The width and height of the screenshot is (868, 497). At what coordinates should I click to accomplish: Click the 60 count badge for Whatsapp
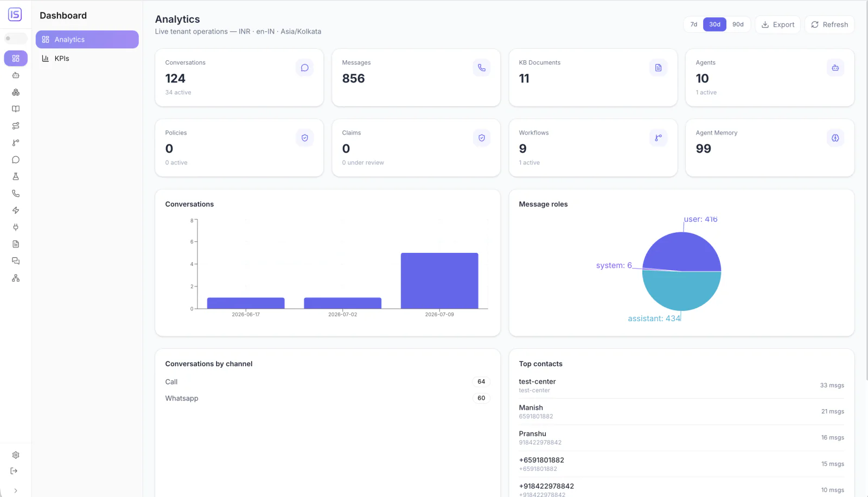point(481,398)
